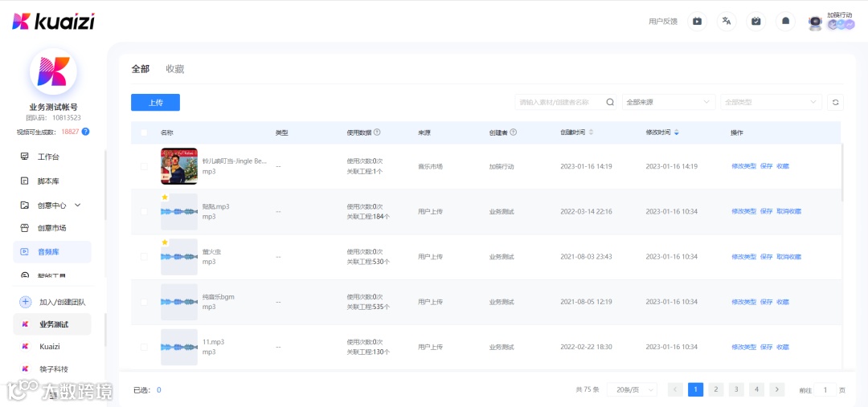Check the box for 铃儿响叮当-Jingle Be... row
The image size is (868, 407).
[144, 166]
